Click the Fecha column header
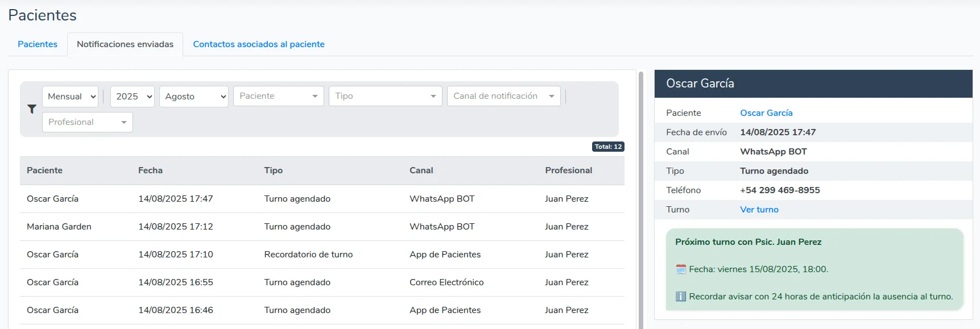This screenshot has width=980, height=329. tap(150, 170)
